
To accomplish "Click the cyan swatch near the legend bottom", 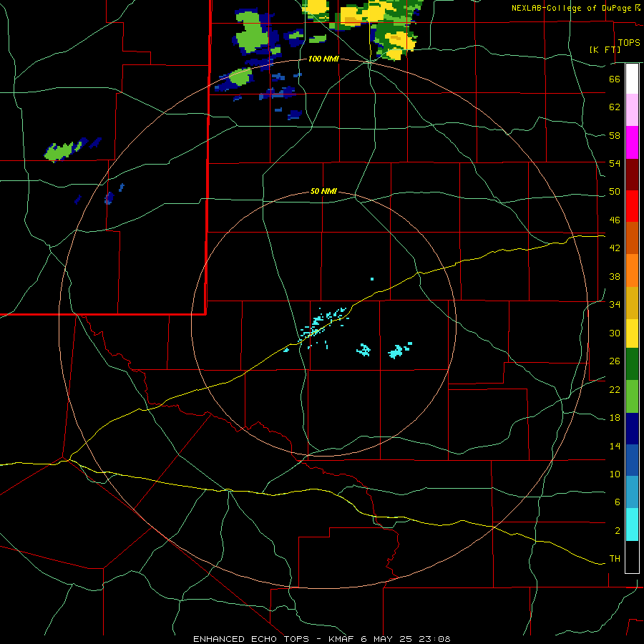I will pyautogui.click(x=632, y=525).
